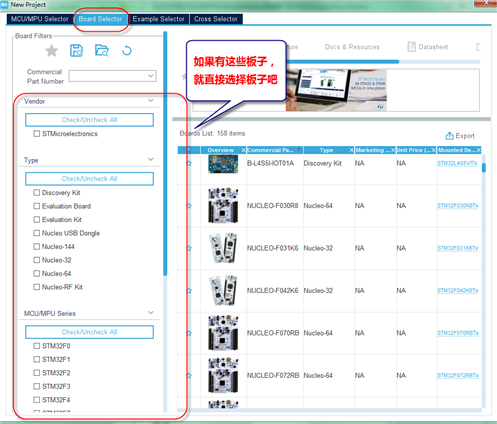The height and width of the screenshot is (424, 497).
Task: Collapse the Vendor filter section
Action: point(151,100)
